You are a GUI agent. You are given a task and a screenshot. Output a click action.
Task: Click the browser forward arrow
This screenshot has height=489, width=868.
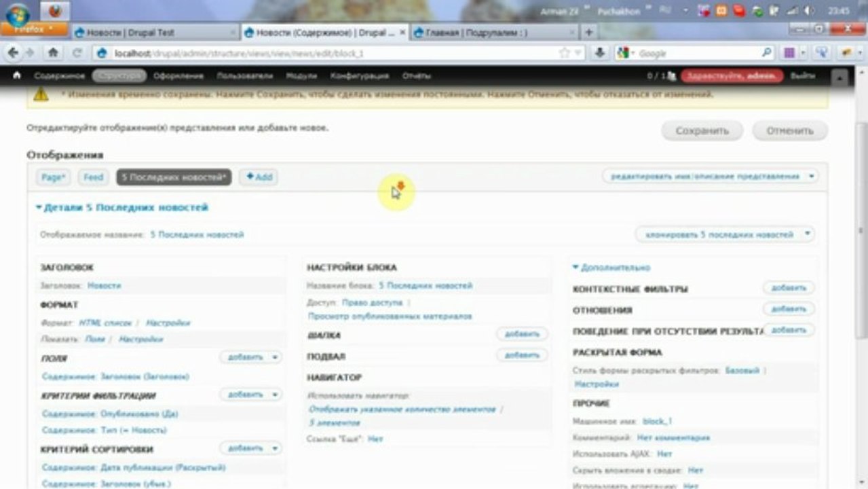pos(31,52)
